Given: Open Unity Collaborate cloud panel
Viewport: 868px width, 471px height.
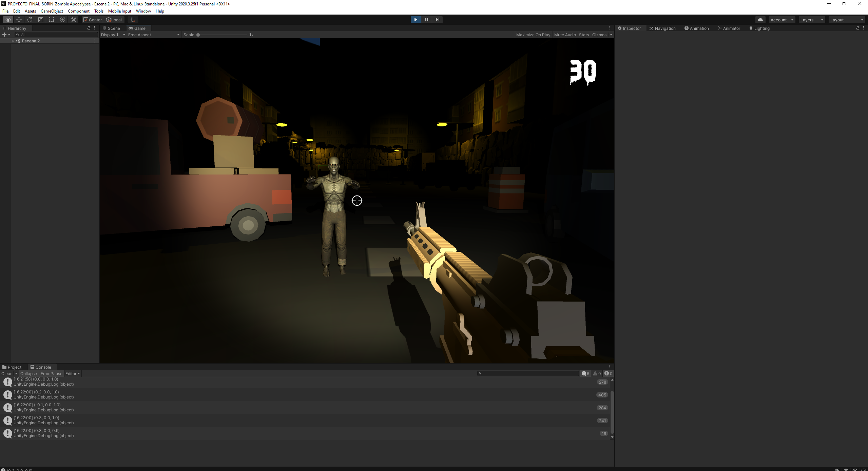Looking at the screenshot, I should tap(760, 20).
